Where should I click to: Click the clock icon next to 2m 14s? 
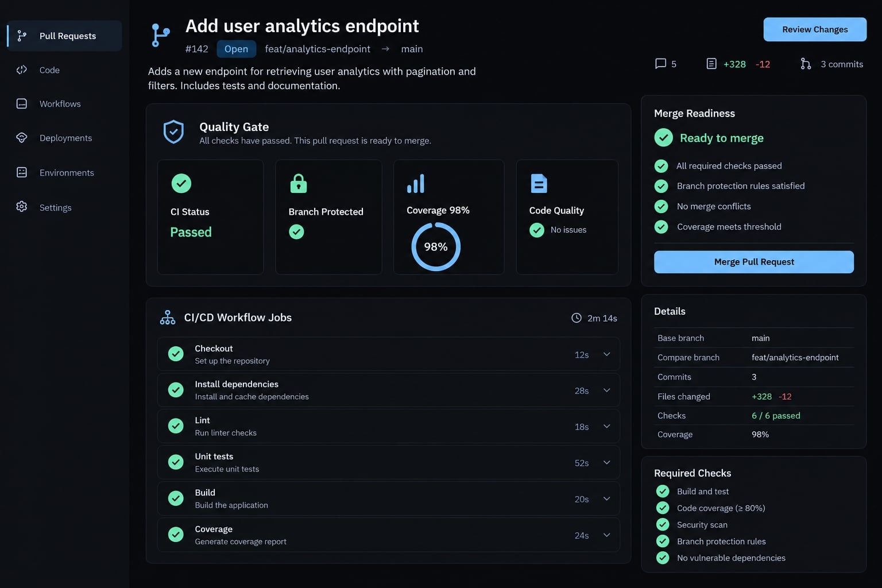[x=577, y=318]
